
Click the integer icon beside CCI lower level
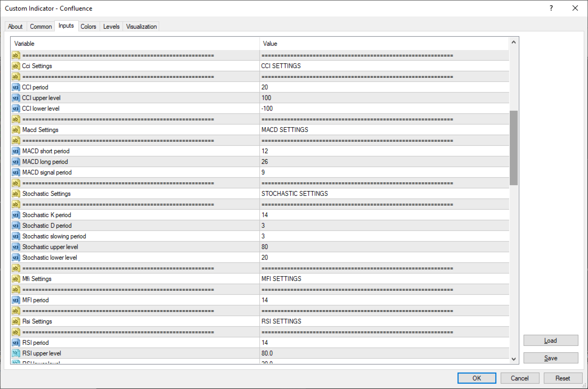(x=15, y=109)
